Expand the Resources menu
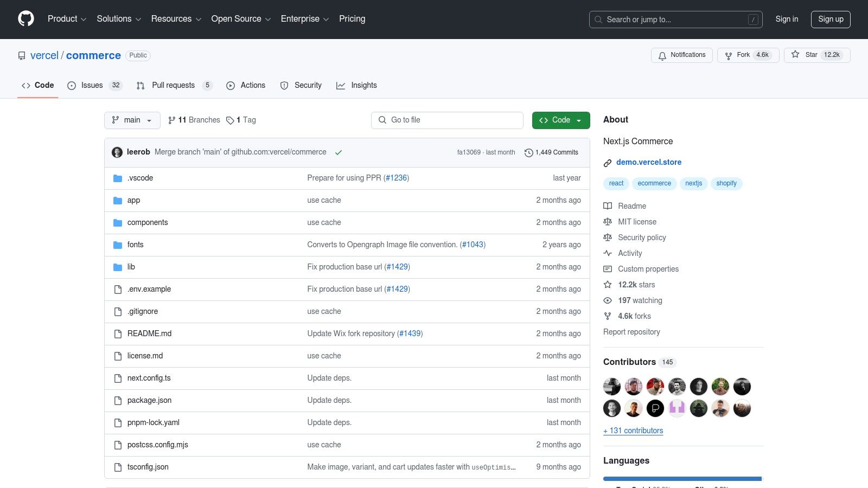The image size is (868, 488). pos(176,19)
